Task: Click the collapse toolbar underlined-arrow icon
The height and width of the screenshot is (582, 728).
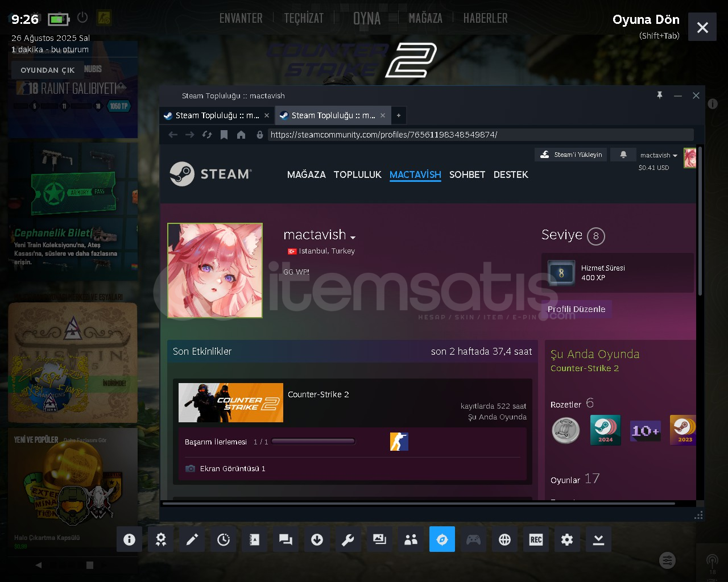Action: pyautogui.click(x=598, y=539)
